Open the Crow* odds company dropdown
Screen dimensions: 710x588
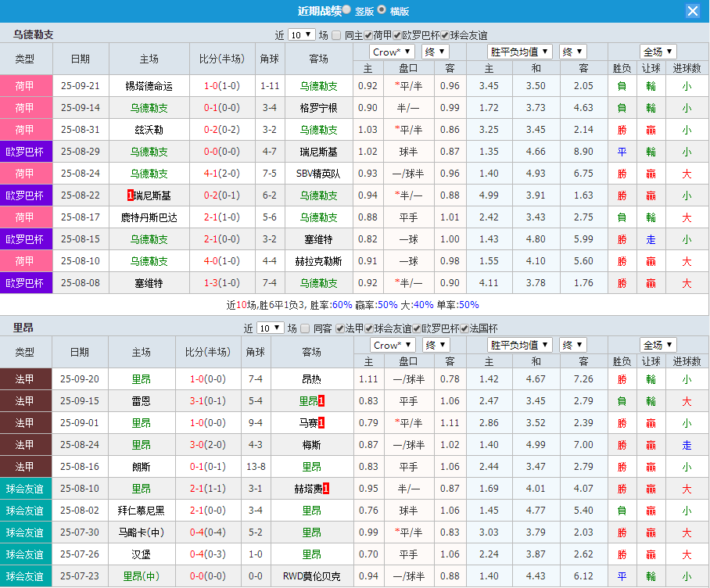click(x=391, y=52)
